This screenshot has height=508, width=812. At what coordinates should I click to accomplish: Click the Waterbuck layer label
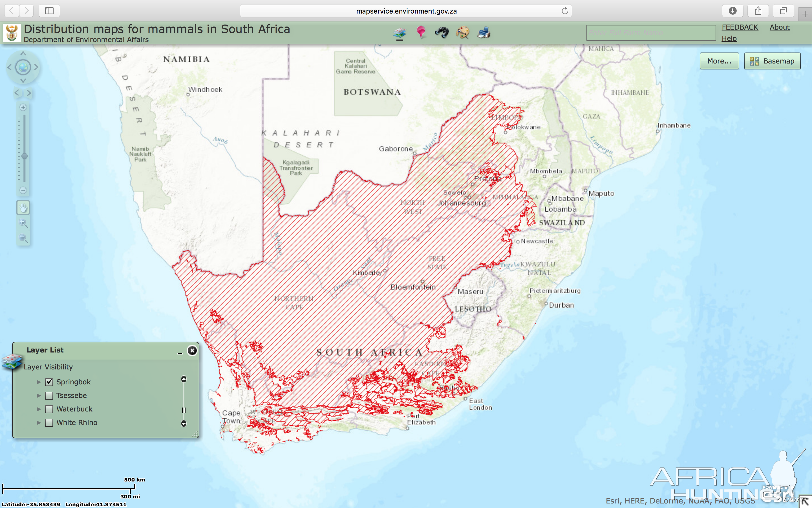click(74, 409)
